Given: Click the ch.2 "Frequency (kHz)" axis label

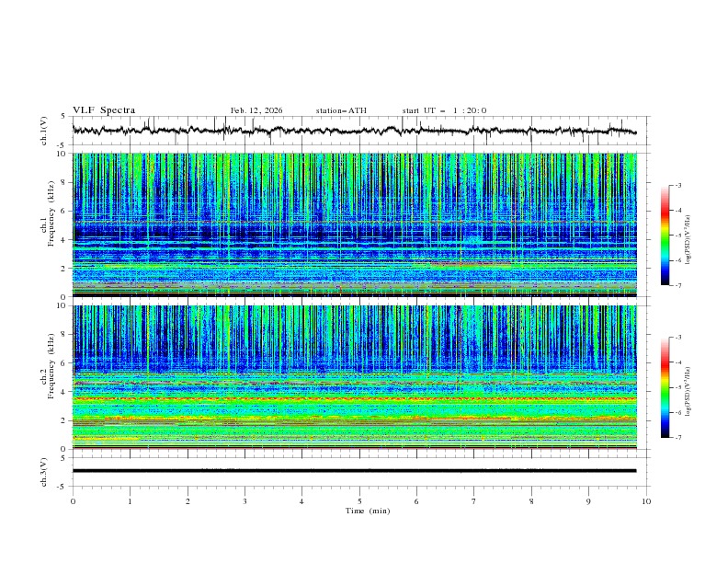Looking at the screenshot, I should coord(51,366).
